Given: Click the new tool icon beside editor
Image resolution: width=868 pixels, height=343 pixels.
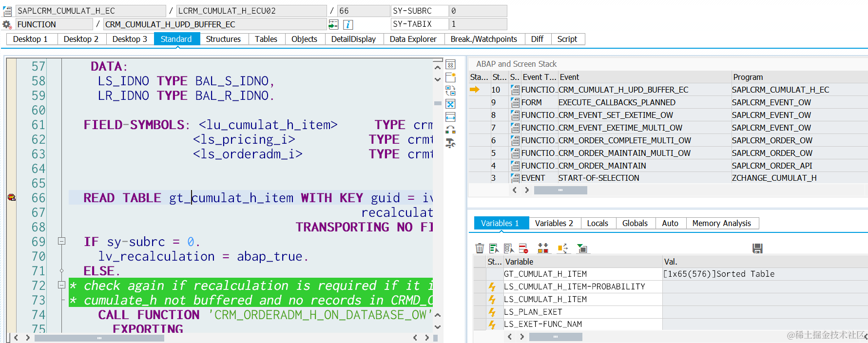Looking at the screenshot, I should coord(451,77).
